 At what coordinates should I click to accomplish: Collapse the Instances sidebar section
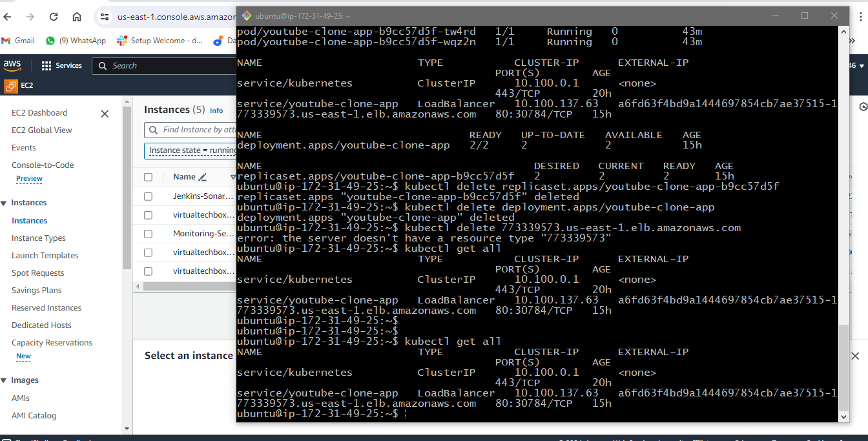tap(4, 203)
